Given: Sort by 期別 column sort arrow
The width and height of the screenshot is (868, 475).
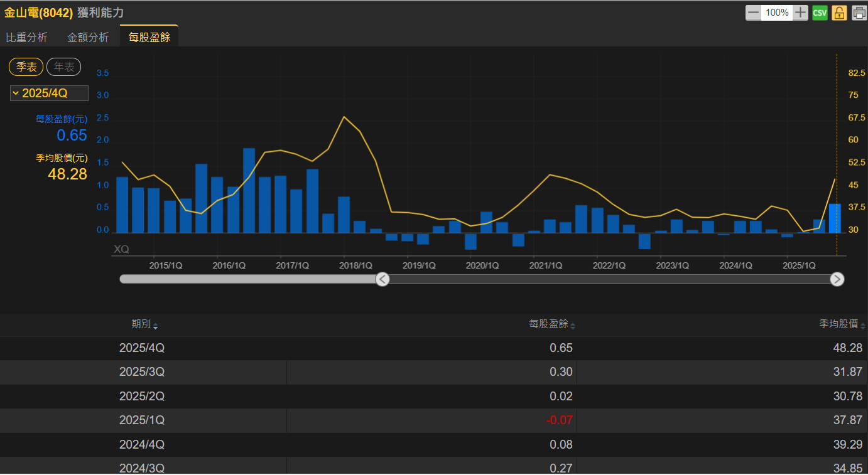Looking at the screenshot, I should pos(156,326).
